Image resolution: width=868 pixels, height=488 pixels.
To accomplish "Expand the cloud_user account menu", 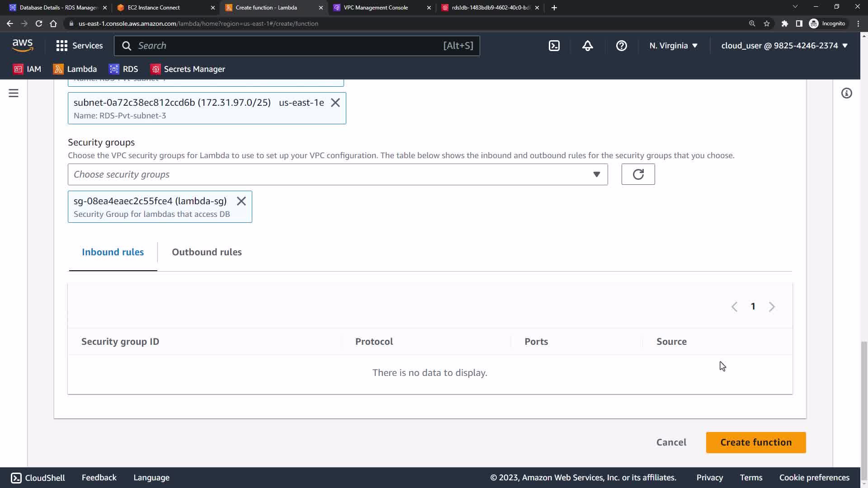I will (x=784, y=46).
